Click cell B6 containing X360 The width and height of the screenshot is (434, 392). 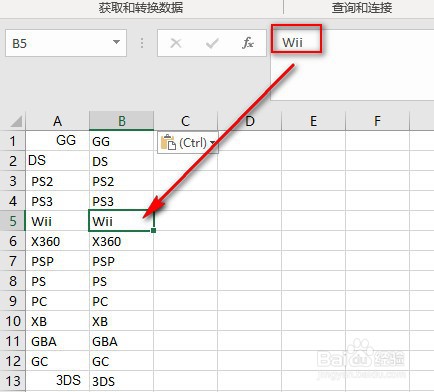coord(122,241)
